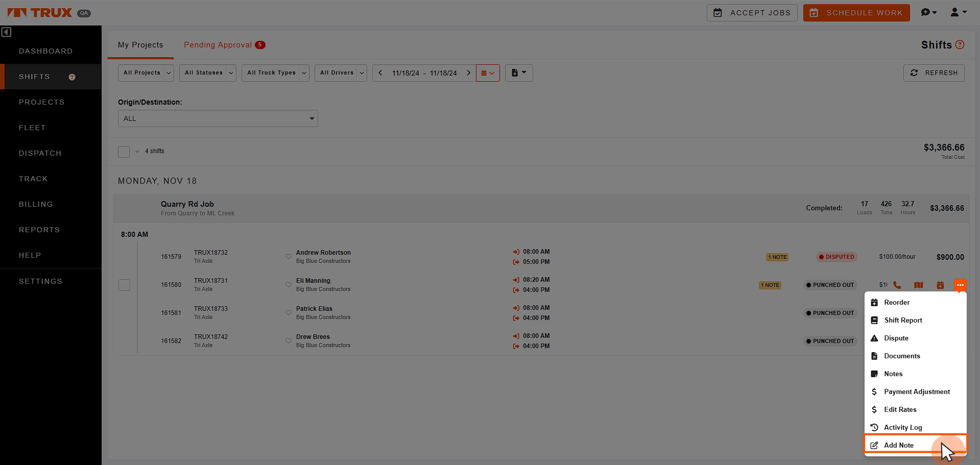
Task: Expand the bulk select arrow next to 4 shifts
Action: pyautogui.click(x=137, y=152)
